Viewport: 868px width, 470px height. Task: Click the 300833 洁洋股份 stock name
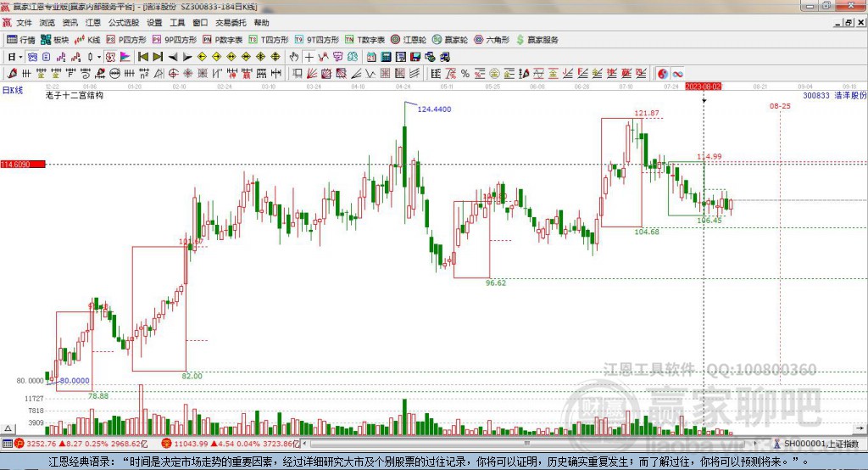click(834, 95)
